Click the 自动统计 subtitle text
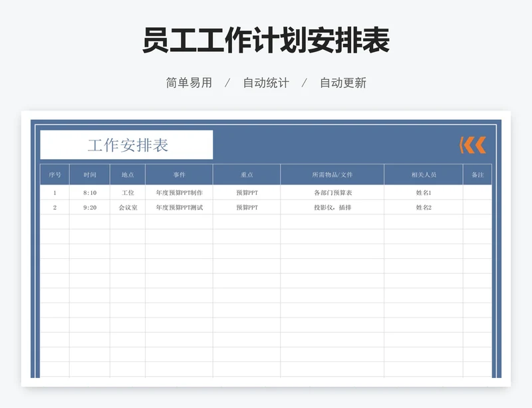Screen dimensions: 532x408 266,83
